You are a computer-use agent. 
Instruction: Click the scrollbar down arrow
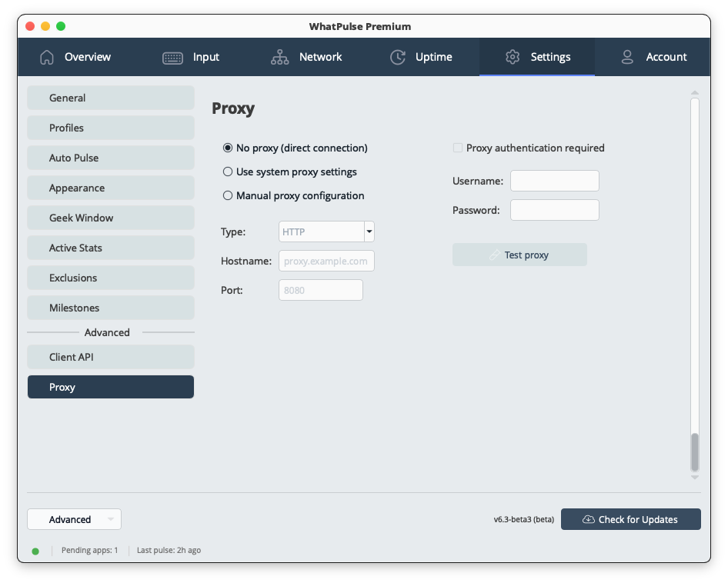coord(695,477)
